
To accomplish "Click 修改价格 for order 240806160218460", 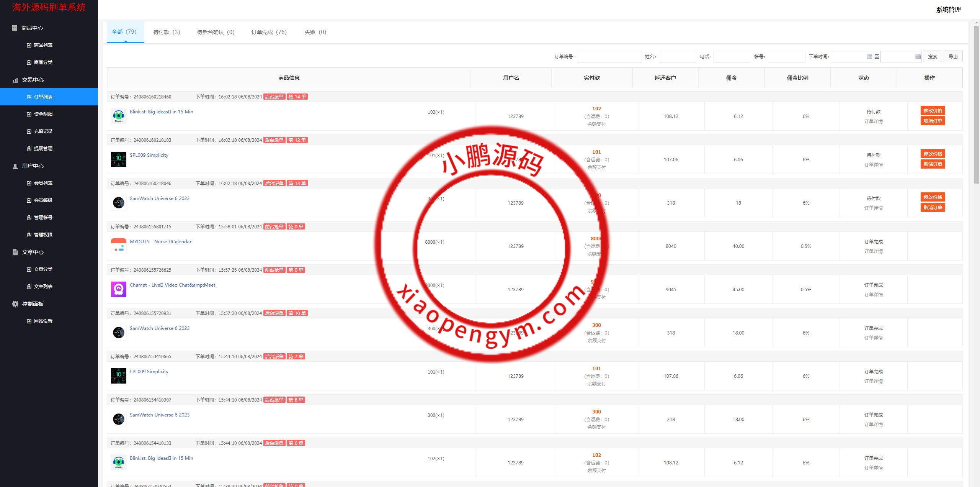I will coord(933,111).
